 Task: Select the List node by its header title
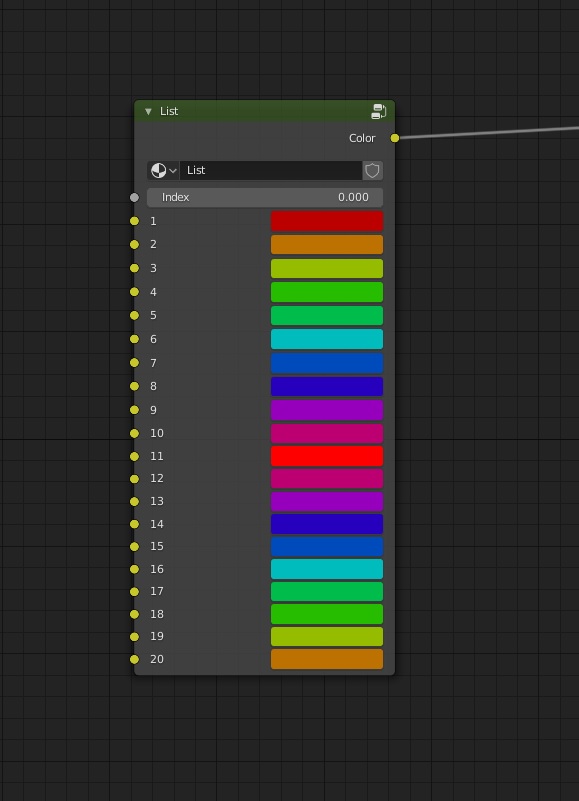[169, 111]
